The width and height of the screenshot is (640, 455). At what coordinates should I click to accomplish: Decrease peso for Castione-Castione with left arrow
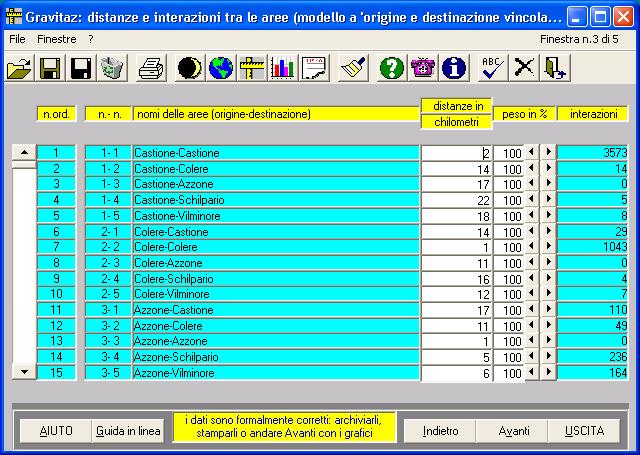click(x=532, y=153)
